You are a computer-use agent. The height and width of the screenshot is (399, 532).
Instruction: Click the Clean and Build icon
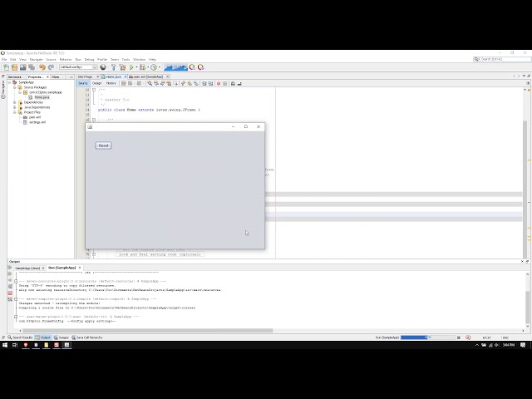[122, 67]
